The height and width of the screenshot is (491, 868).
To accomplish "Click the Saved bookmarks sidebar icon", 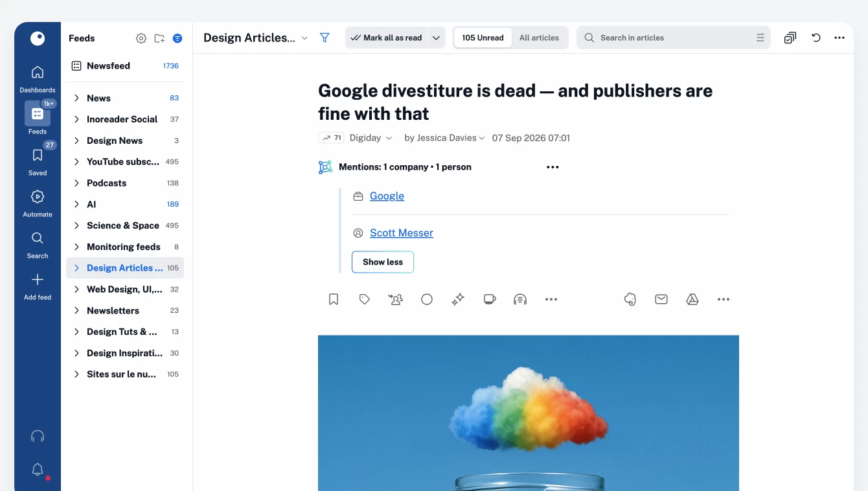I will (x=38, y=161).
